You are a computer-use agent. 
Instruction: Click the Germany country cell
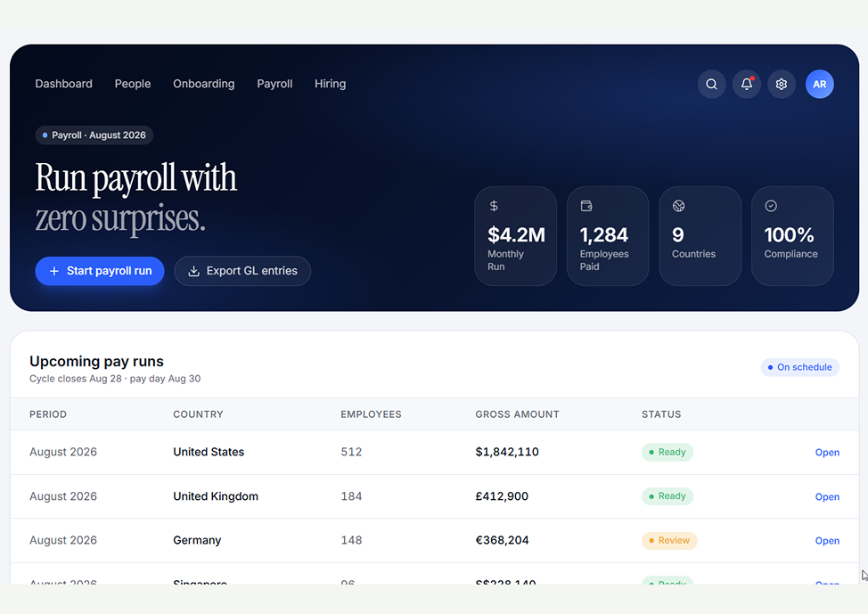pyautogui.click(x=197, y=540)
